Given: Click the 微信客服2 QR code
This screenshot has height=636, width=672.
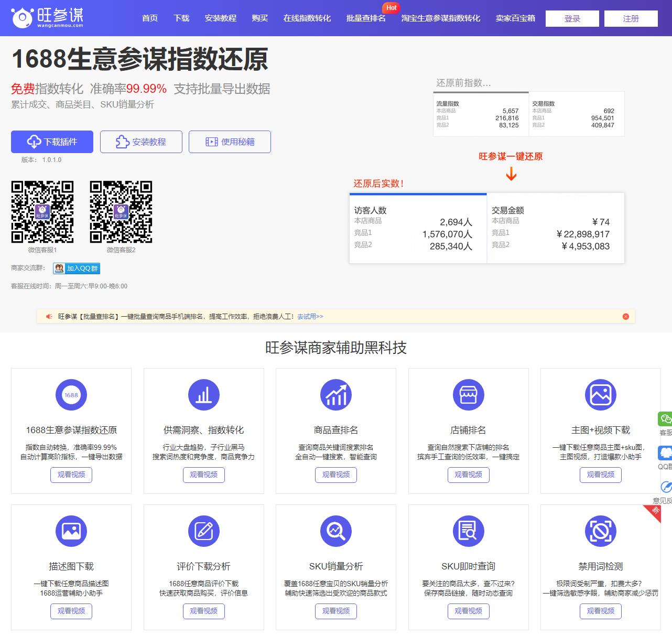Looking at the screenshot, I should coord(121,212).
